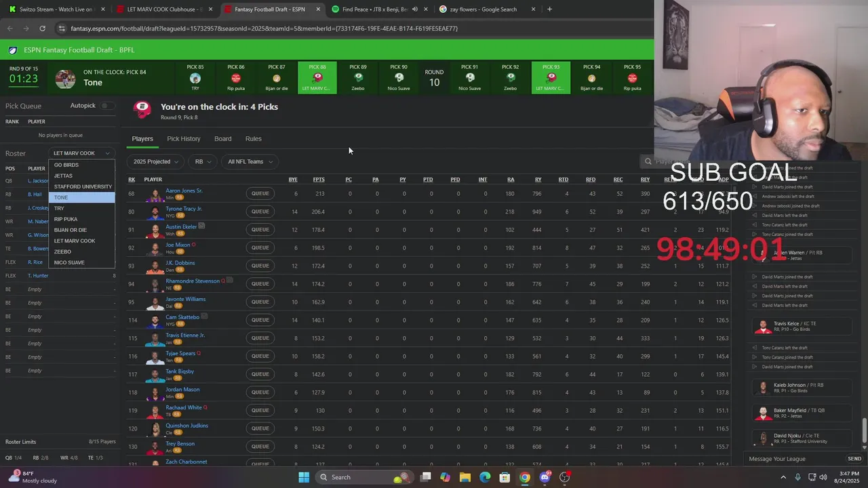Switch to the zay flowers Google Search tab
Screen dimensions: 868x488
coord(487,9)
